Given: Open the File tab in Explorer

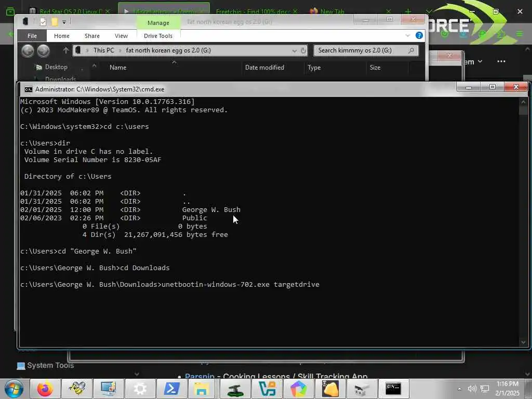Looking at the screenshot, I should [x=32, y=36].
